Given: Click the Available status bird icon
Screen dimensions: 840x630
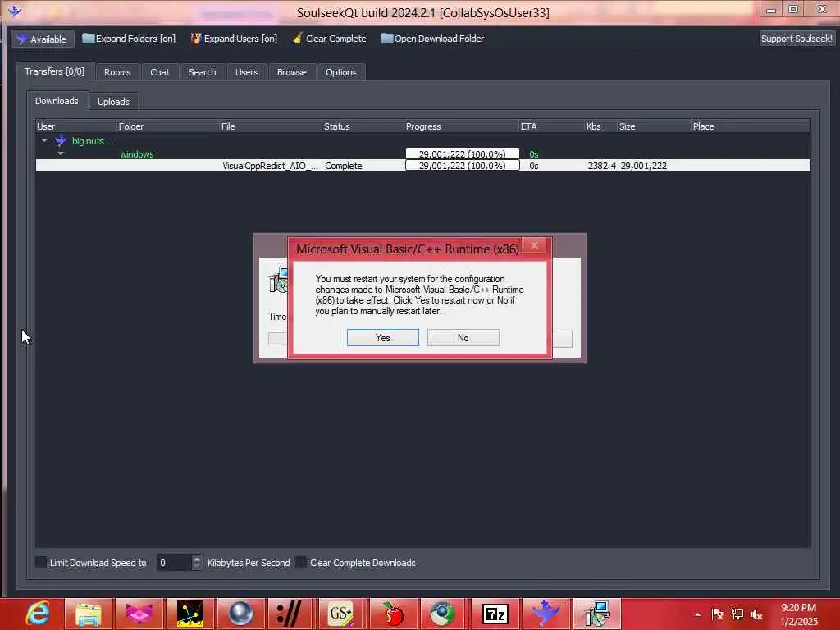Looking at the screenshot, I should 21,39.
